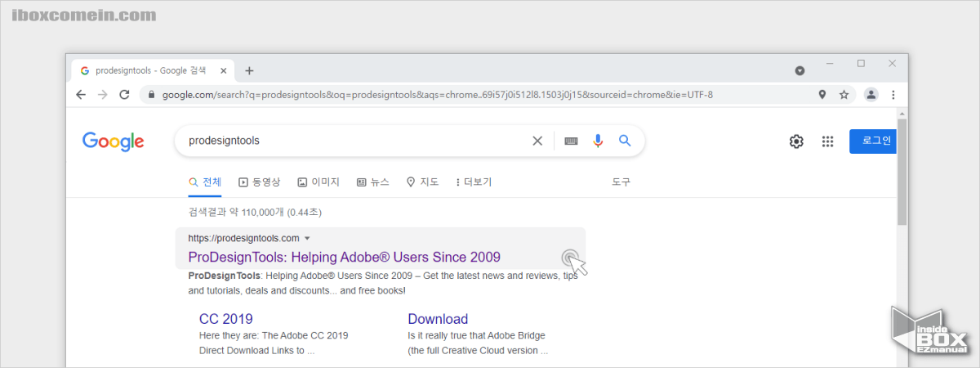
Task: Open the 도구 search tools
Action: (621, 182)
